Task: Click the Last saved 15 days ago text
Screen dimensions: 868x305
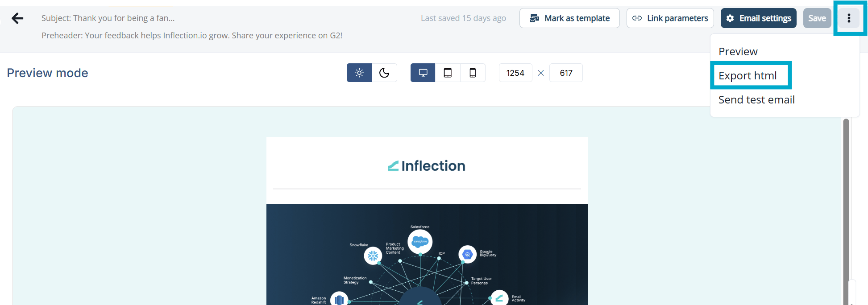Action: click(463, 18)
